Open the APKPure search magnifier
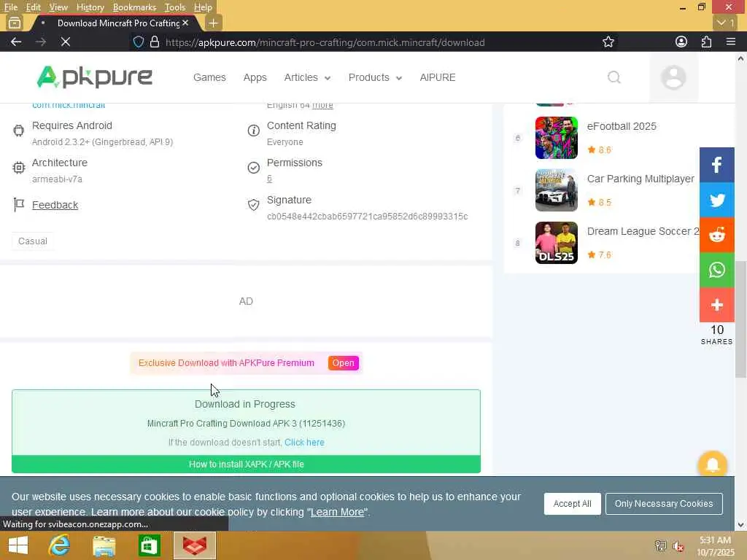The height and width of the screenshot is (560, 747). [614, 77]
